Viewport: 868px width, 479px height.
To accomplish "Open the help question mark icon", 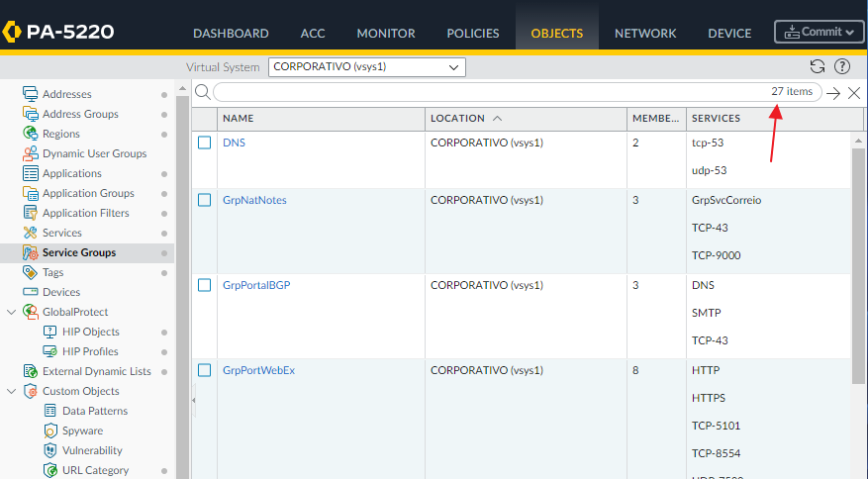I will [842, 66].
